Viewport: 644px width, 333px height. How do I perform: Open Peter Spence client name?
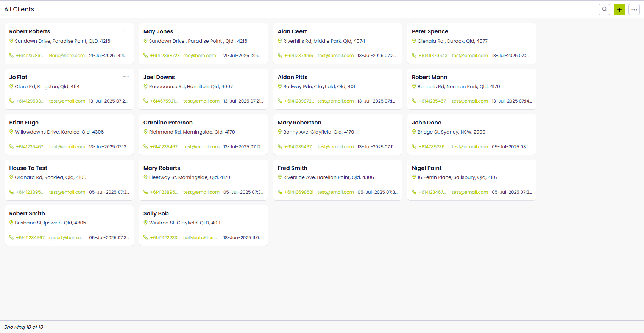pos(430,31)
